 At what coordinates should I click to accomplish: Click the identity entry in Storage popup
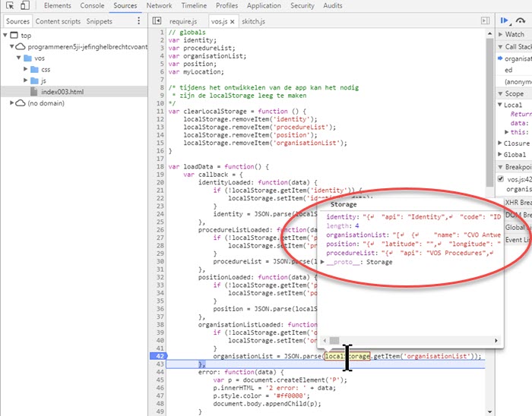click(x=413, y=217)
